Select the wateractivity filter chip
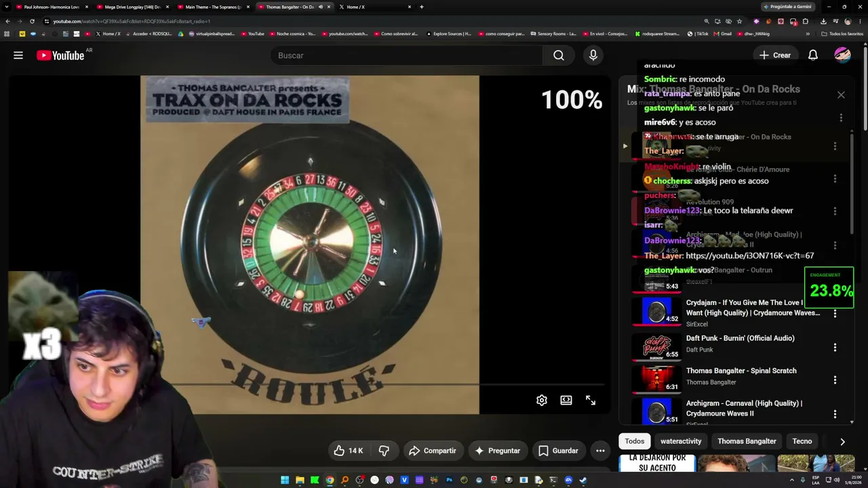Viewport: 868px width, 488px height. click(681, 441)
